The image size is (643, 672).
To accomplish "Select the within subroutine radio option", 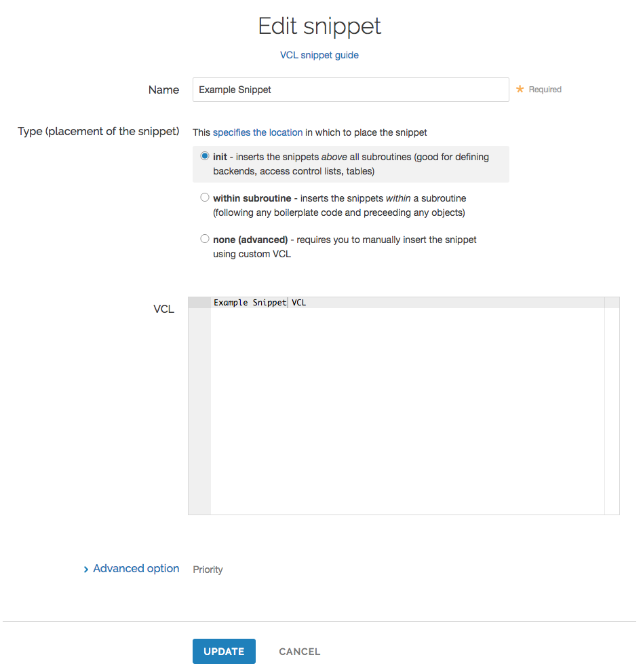I will click(205, 198).
